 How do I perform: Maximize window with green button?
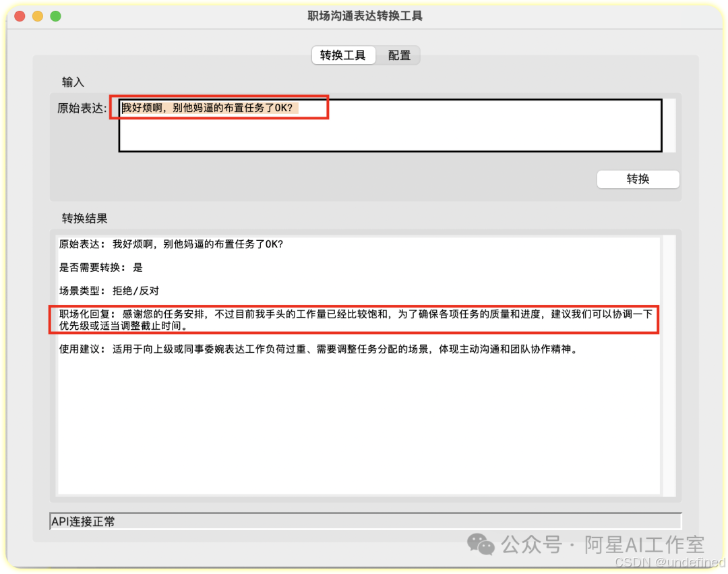tap(56, 16)
